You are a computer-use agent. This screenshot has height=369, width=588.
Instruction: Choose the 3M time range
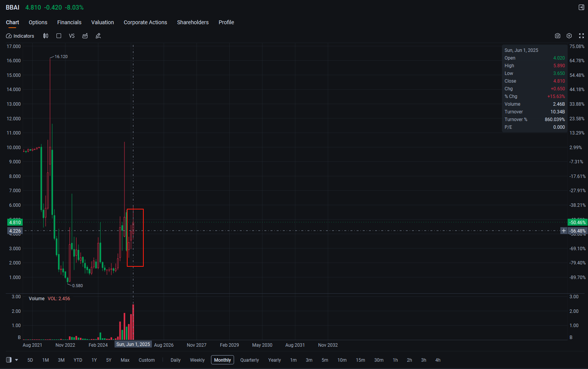(x=61, y=360)
